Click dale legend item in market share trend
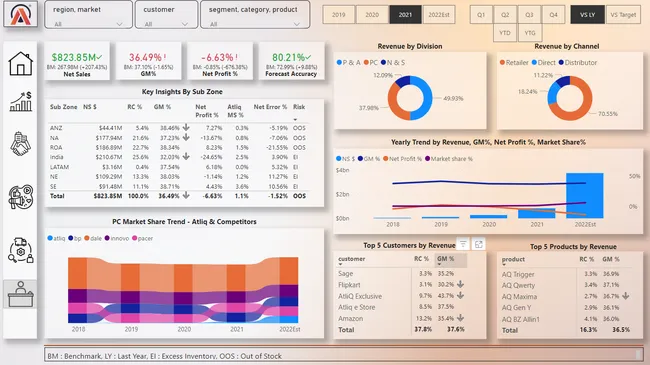650x365 pixels. (x=93, y=238)
